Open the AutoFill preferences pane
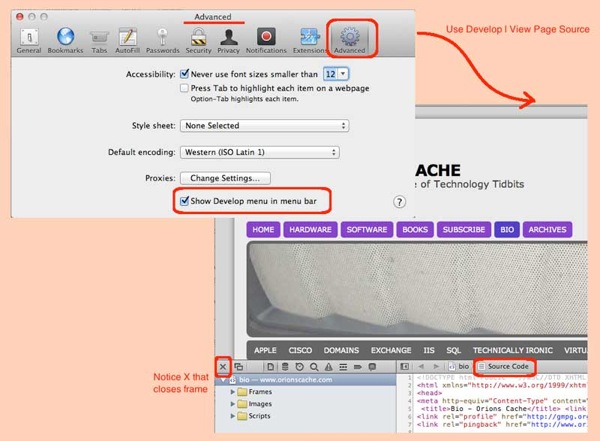600x441 pixels. point(127,41)
